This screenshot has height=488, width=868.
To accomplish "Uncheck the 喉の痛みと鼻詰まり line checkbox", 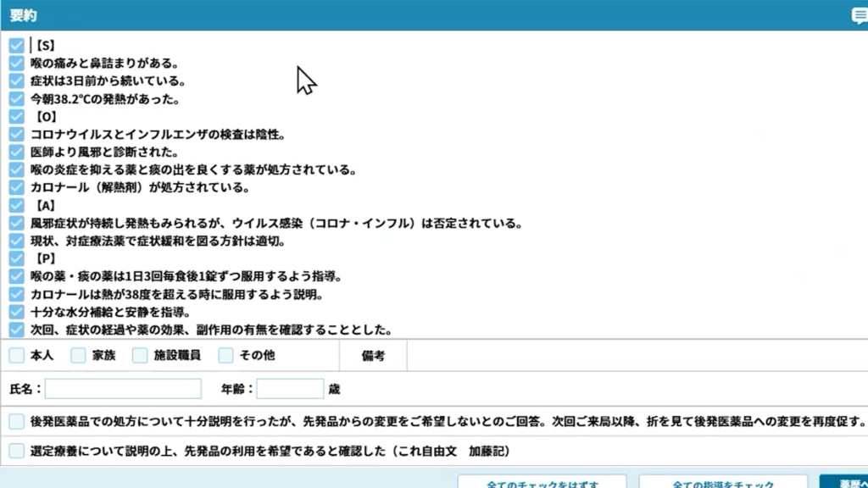I will 16,64.
